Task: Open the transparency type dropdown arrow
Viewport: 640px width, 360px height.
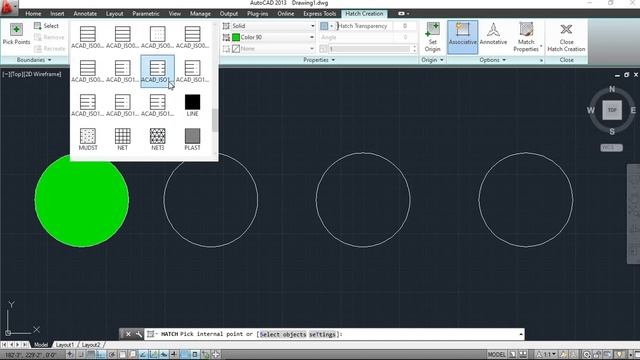Action: pos(331,26)
